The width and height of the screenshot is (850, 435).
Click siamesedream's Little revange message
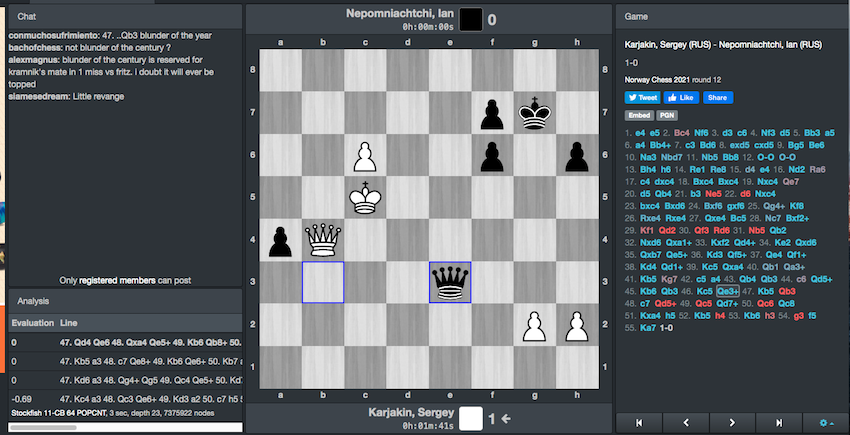(67, 97)
